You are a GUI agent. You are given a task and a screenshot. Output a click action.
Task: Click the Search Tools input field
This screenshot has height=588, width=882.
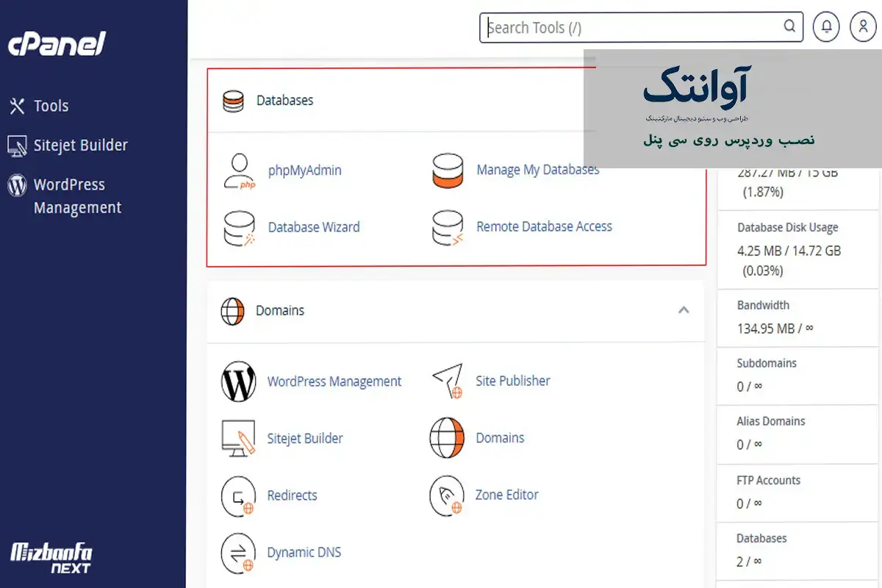(632, 28)
